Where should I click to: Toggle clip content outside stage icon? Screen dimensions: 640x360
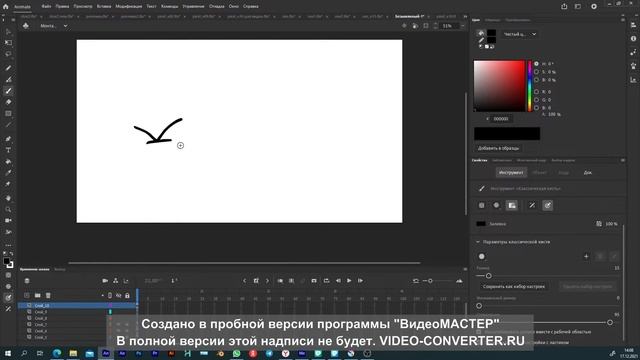tap(426, 26)
